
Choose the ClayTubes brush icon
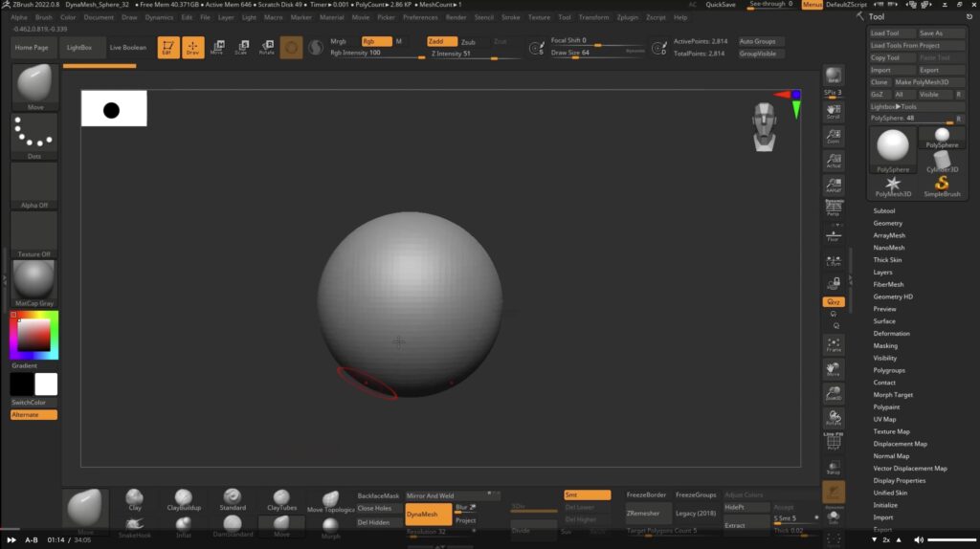click(282, 499)
